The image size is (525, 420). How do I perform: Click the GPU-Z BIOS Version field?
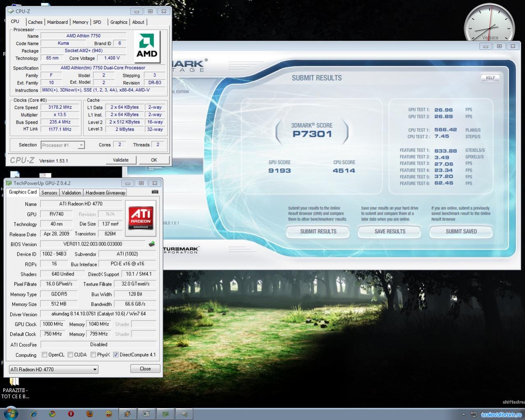(x=93, y=244)
